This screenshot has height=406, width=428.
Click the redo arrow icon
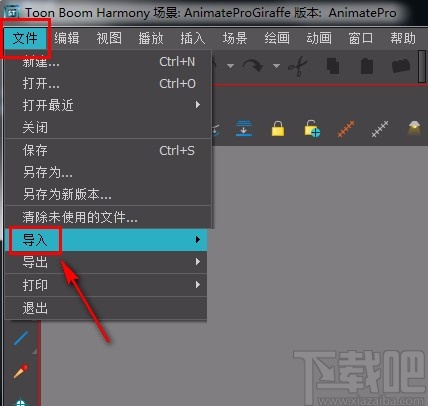pos(253,66)
